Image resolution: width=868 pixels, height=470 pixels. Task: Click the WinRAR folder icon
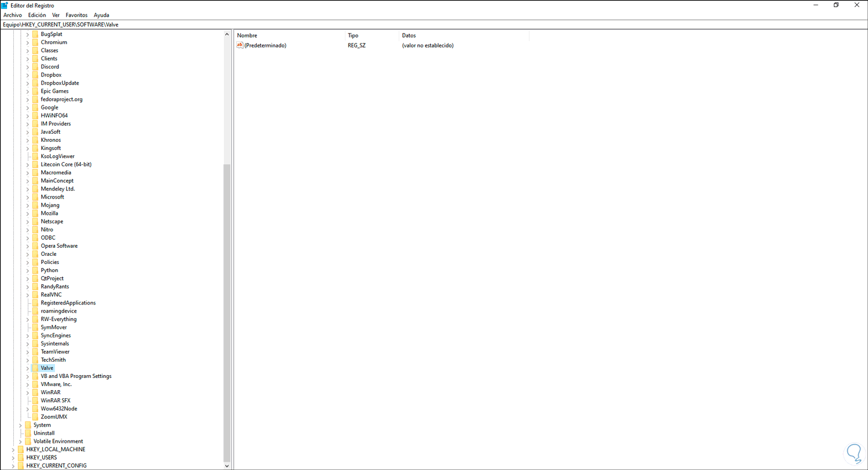[35, 392]
